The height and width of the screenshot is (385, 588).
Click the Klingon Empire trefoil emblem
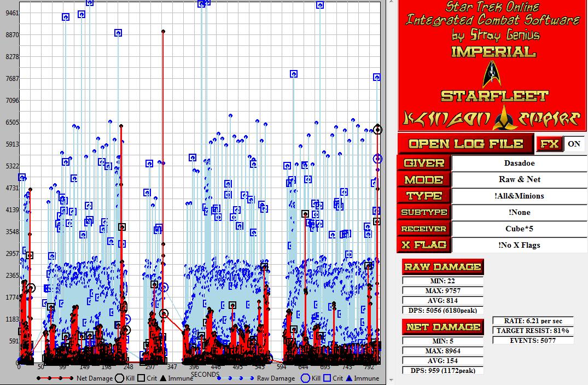[505, 117]
